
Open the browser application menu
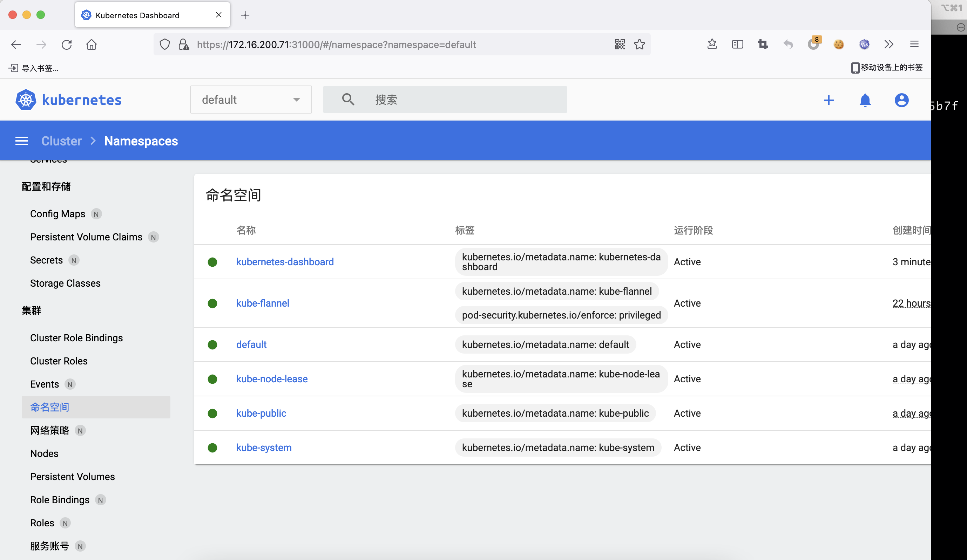pos(914,45)
